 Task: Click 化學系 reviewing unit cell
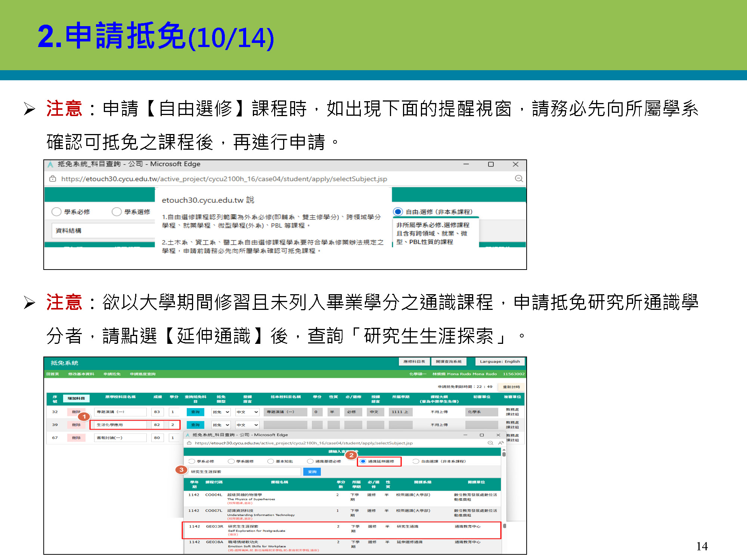[x=482, y=412]
